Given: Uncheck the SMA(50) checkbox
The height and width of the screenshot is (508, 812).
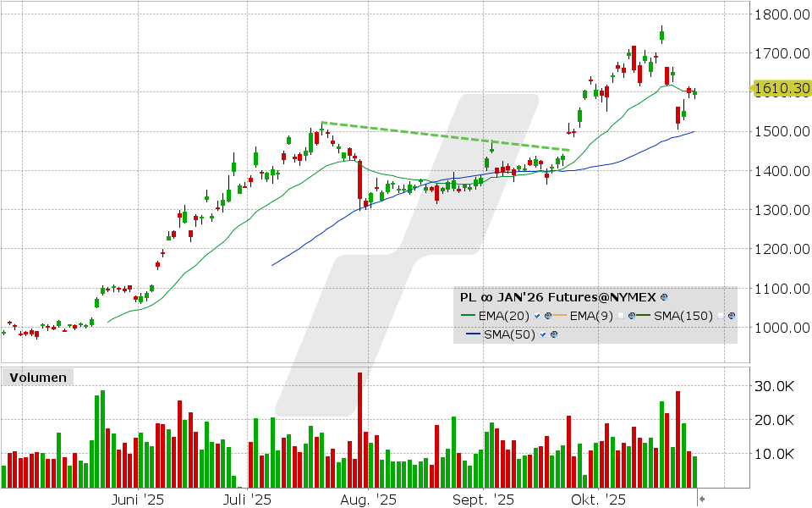Looking at the screenshot, I should (543, 334).
